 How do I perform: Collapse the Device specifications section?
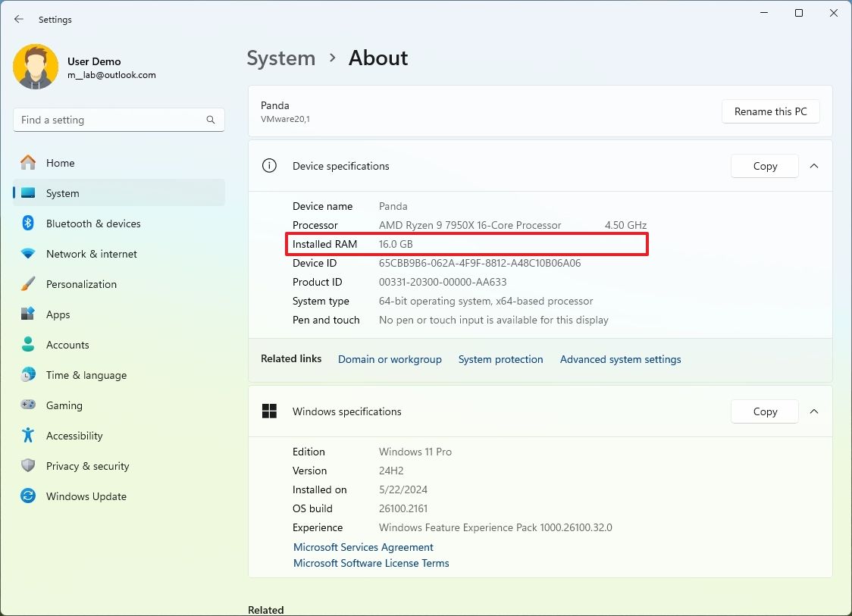tap(814, 166)
